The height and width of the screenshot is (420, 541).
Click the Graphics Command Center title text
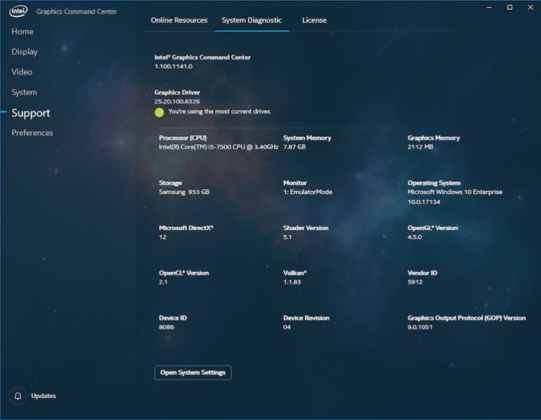point(77,11)
